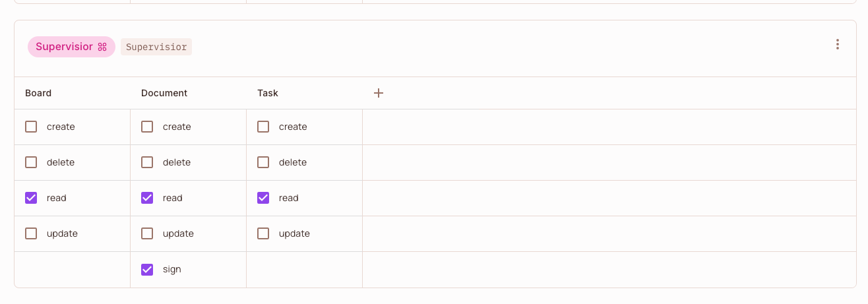Open the Supervisior role three-dot menu
The width and height of the screenshot is (868, 304).
point(837,45)
